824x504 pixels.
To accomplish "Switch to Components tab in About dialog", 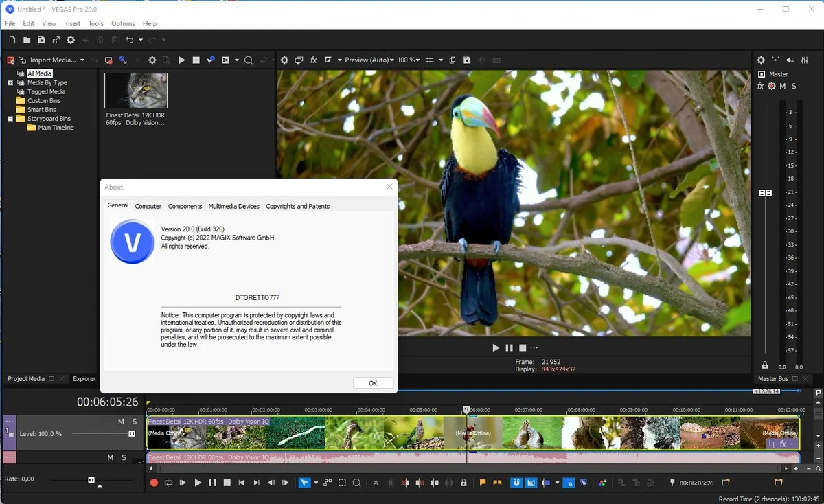I will click(185, 206).
